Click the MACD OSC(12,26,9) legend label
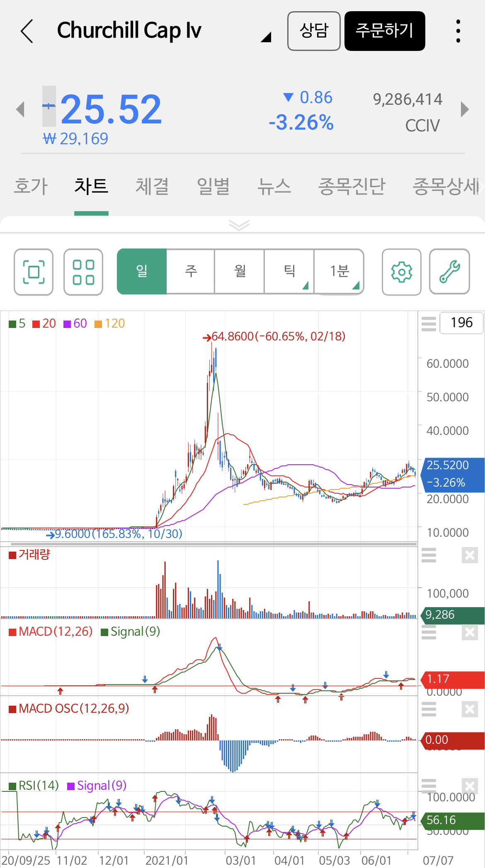This screenshot has width=485, height=868. coord(69,709)
